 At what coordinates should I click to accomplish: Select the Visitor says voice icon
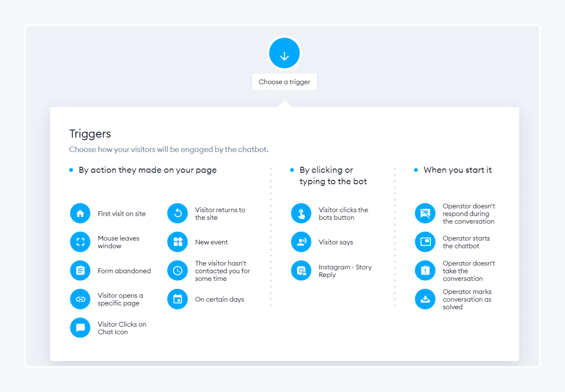301,242
